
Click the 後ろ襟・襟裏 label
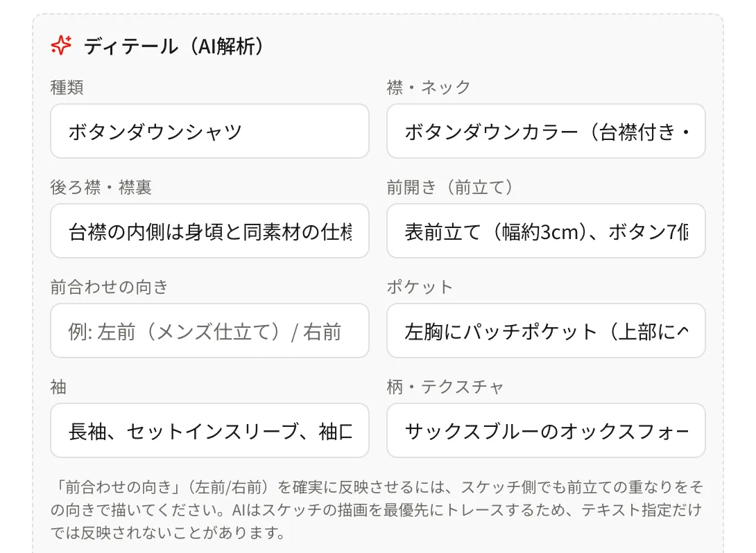(101, 187)
